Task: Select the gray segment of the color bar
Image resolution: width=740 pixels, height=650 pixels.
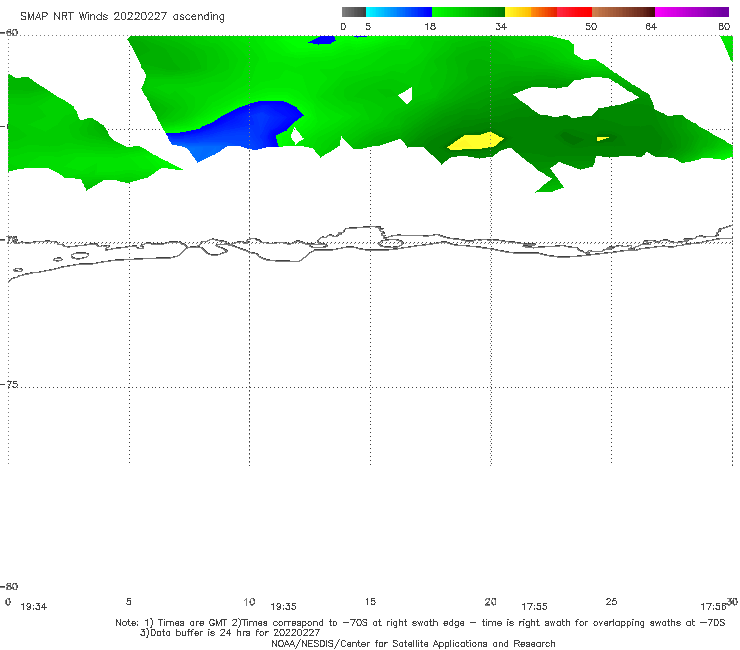Action: (354, 12)
